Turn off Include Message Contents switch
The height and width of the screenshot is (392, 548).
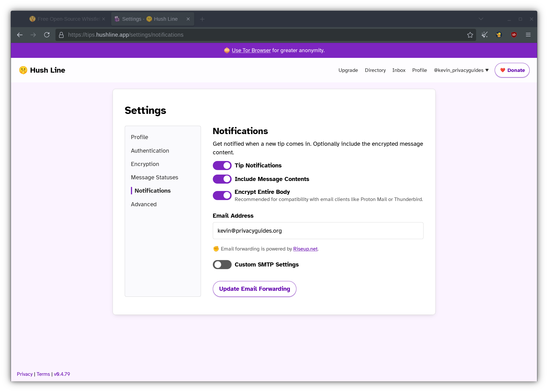pos(222,179)
